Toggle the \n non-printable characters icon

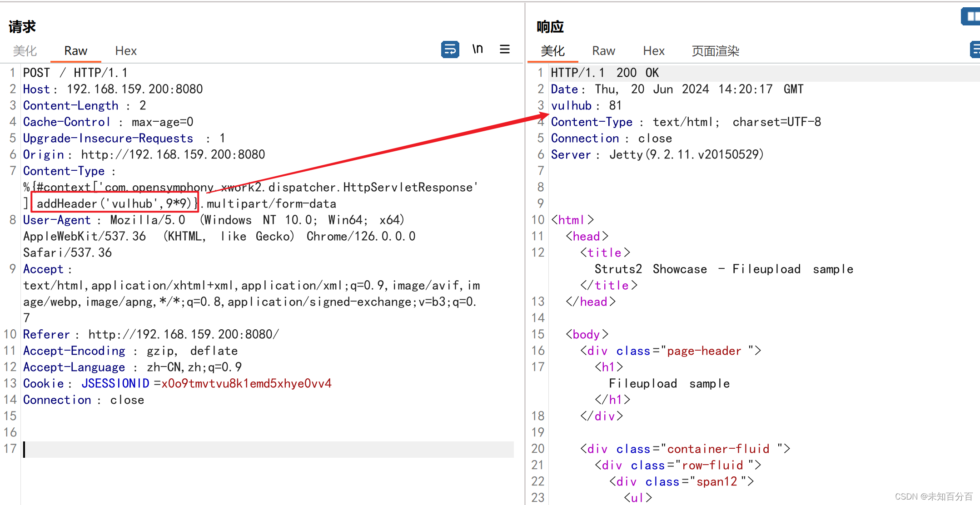pyautogui.click(x=478, y=49)
